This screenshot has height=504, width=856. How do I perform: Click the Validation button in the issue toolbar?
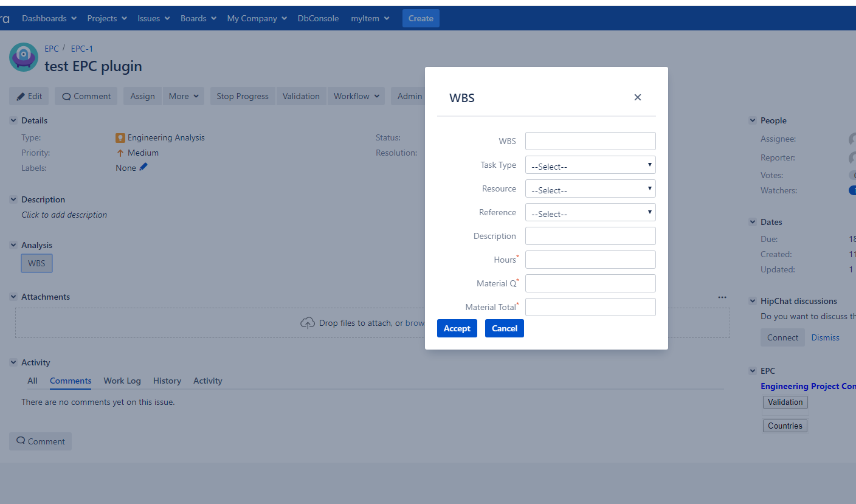[301, 96]
